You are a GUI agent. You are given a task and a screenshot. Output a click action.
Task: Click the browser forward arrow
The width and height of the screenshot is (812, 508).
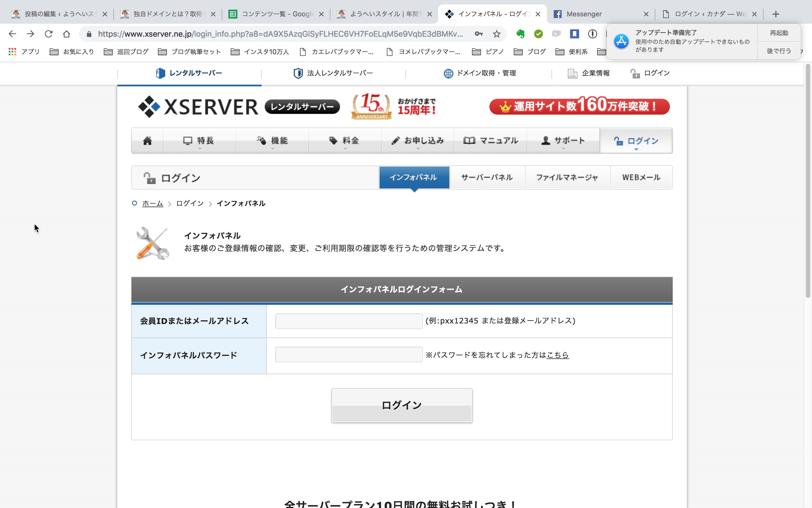(30, 34)
